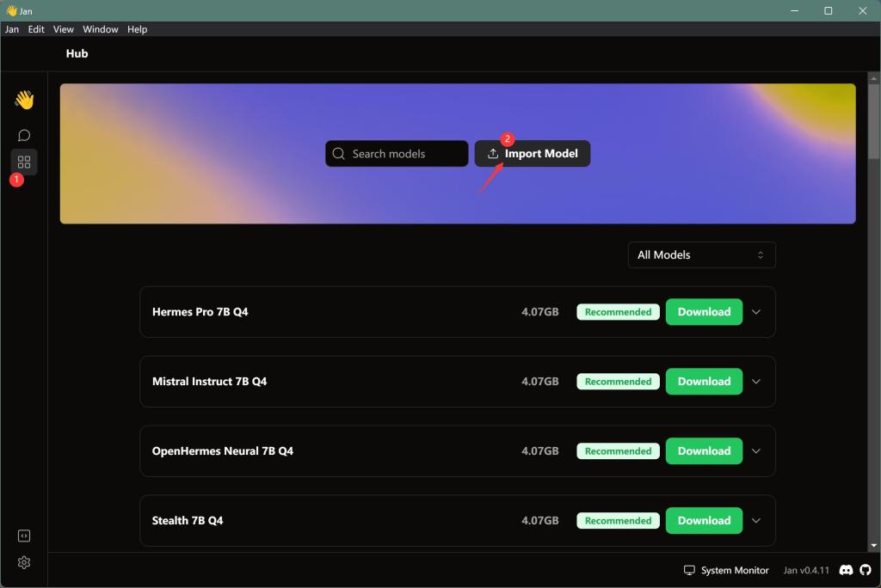Open the Jan menu in menu bar
This screenshot has width=881, height=588.
click(x=12, y=29)
